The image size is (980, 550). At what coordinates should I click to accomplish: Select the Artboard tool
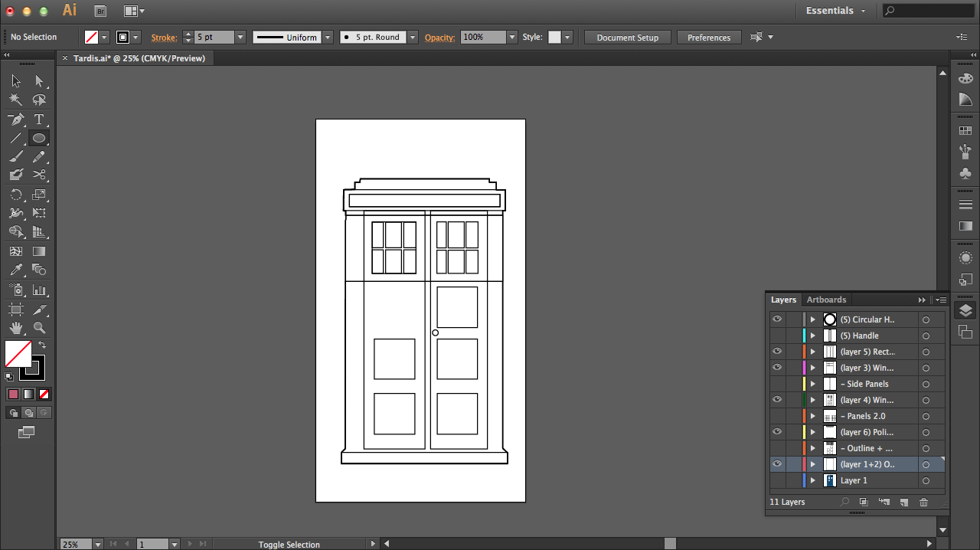coord(16,309)
